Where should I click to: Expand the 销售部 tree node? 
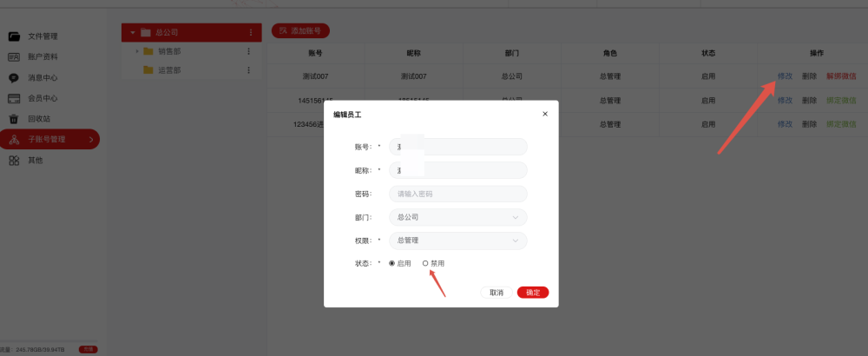(x=137, y=51)
